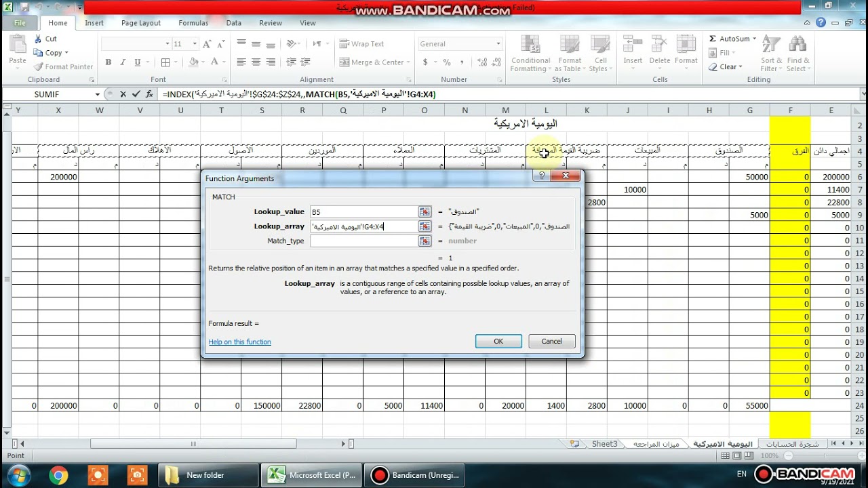Open Sort & Filter options
This screenshot has height=488, width=868.
[771, 54]
